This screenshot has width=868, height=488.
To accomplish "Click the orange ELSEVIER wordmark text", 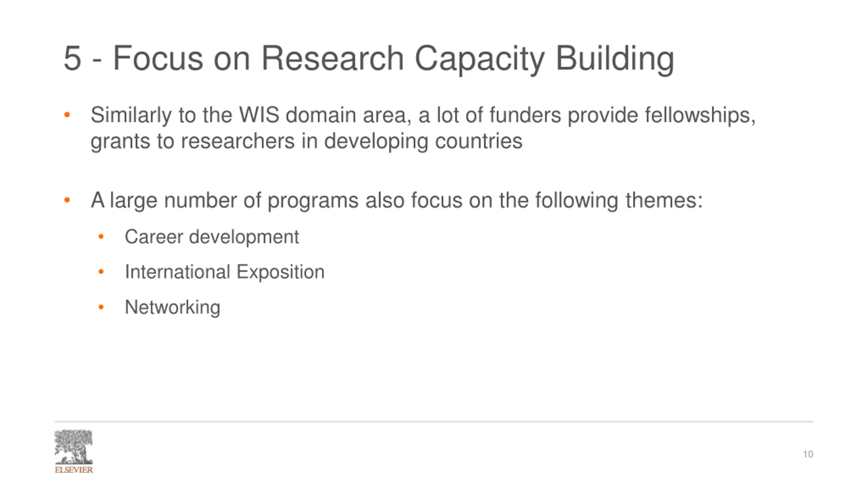I will [x=74, y=470].
